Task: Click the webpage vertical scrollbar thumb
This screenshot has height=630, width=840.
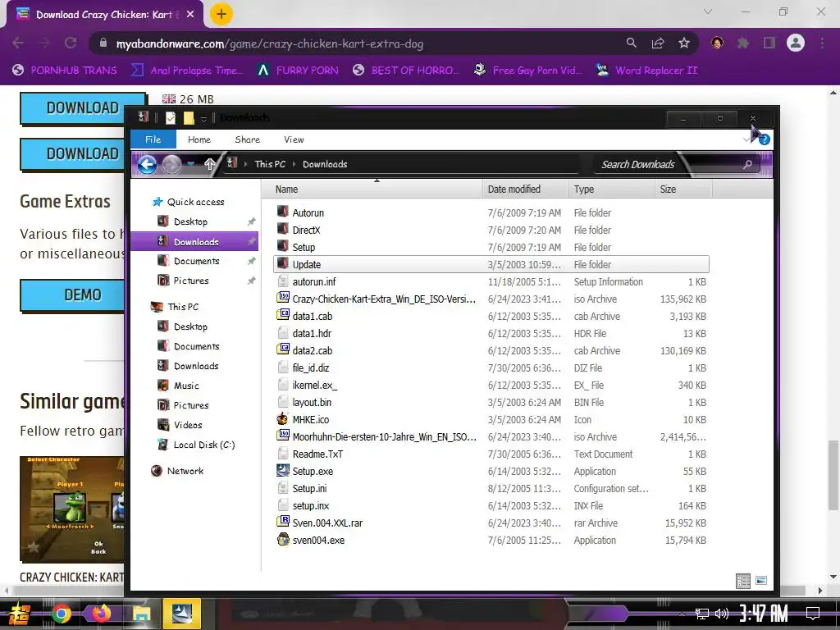Action: (x=833, y=475)
